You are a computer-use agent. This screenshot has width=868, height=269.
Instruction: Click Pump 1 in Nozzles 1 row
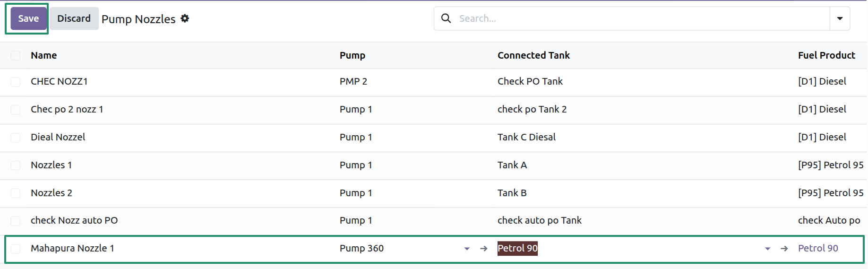tap(356, 165)
